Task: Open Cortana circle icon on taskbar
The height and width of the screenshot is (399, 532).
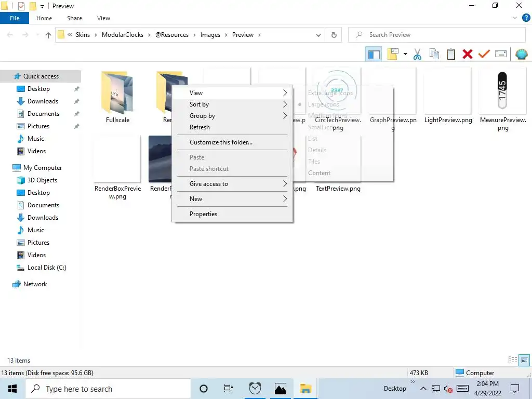Action: [x=204, y=389]
